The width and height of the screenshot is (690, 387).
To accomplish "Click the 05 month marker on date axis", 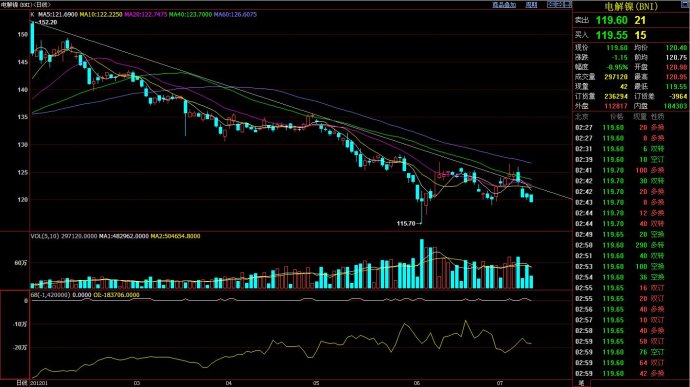I will [316, 383].
